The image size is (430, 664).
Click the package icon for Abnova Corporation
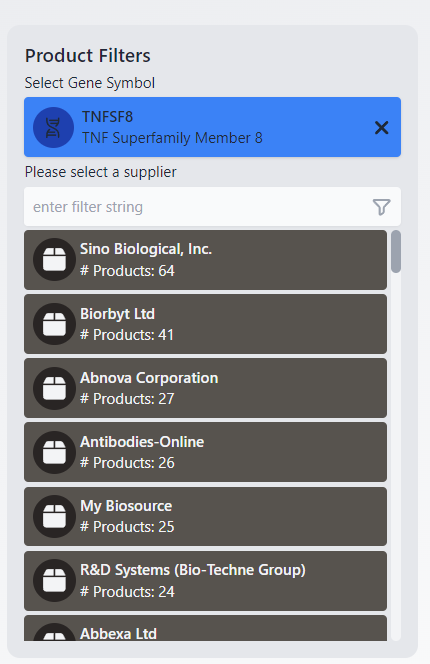pos(54,388)
